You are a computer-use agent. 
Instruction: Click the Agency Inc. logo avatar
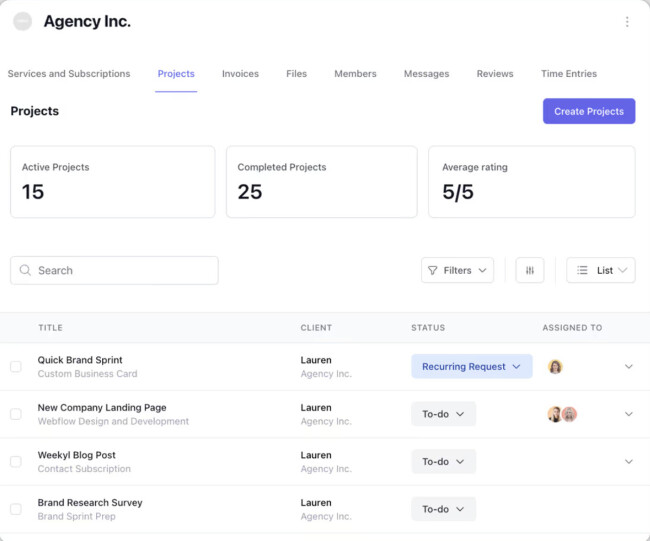pyautogui.click(x=22, y=22)
